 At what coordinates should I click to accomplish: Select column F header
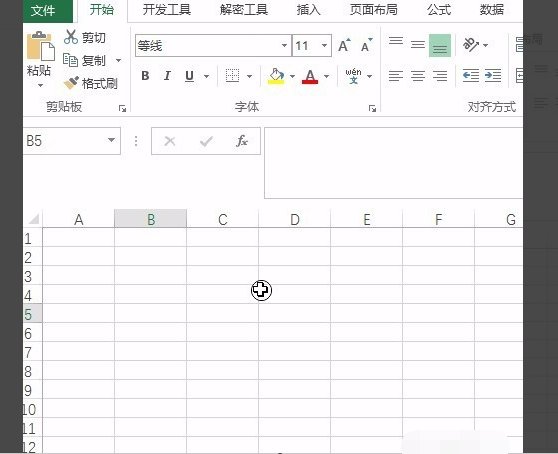[x=438, y=219]
